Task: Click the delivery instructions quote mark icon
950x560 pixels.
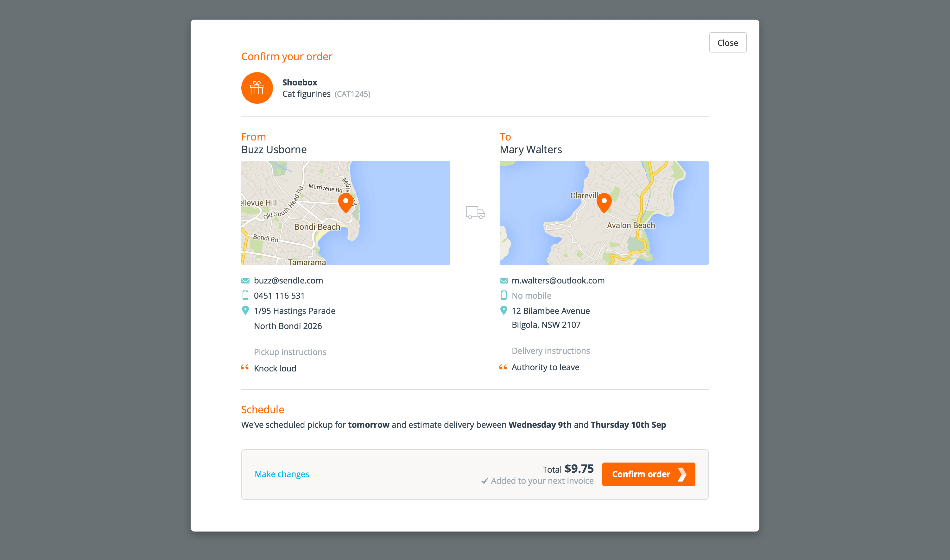Action: [x=503, y=367]
